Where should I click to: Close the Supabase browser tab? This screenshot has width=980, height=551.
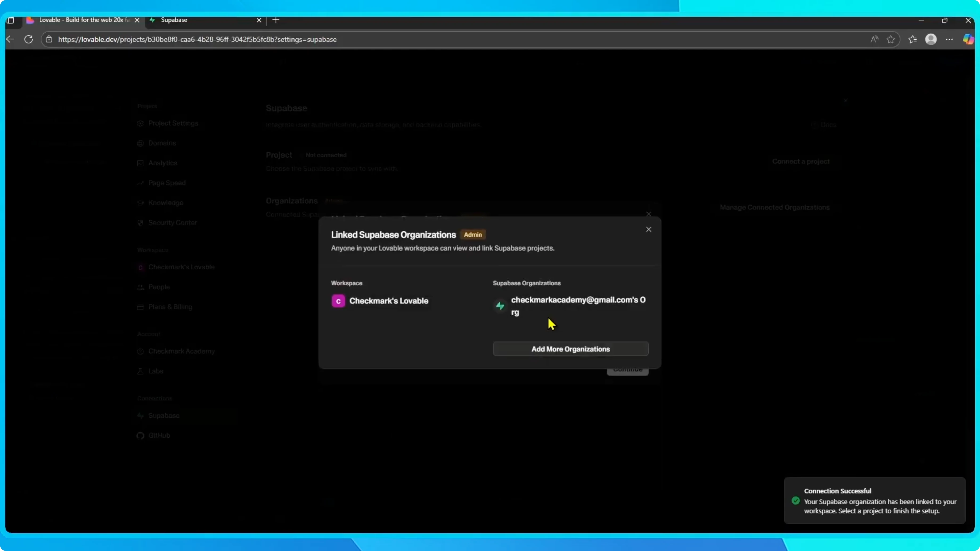click(259, 20)
